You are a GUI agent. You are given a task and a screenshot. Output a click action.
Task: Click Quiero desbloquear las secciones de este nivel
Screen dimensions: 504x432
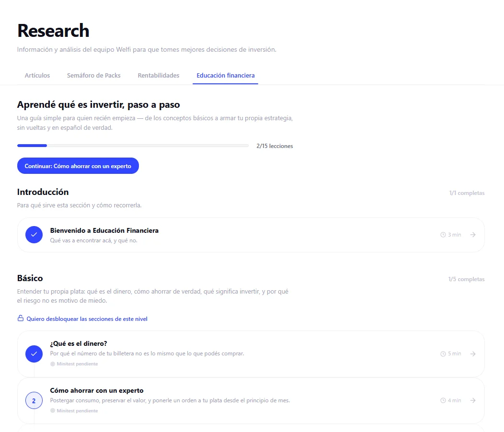(87, 319)
